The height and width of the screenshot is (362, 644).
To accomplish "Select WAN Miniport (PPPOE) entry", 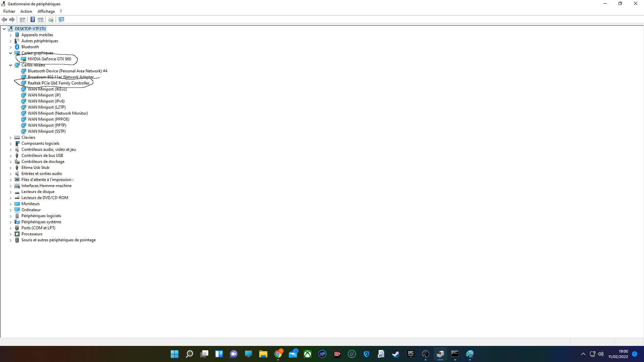I will 48,119.
